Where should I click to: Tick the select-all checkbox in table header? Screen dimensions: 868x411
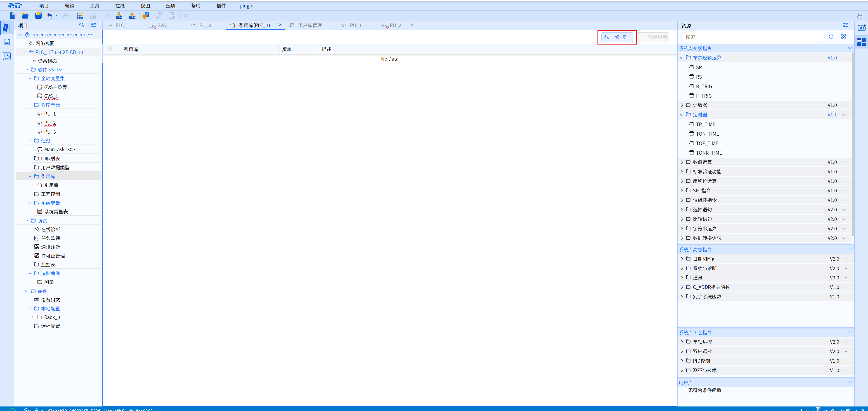[110, 49]
